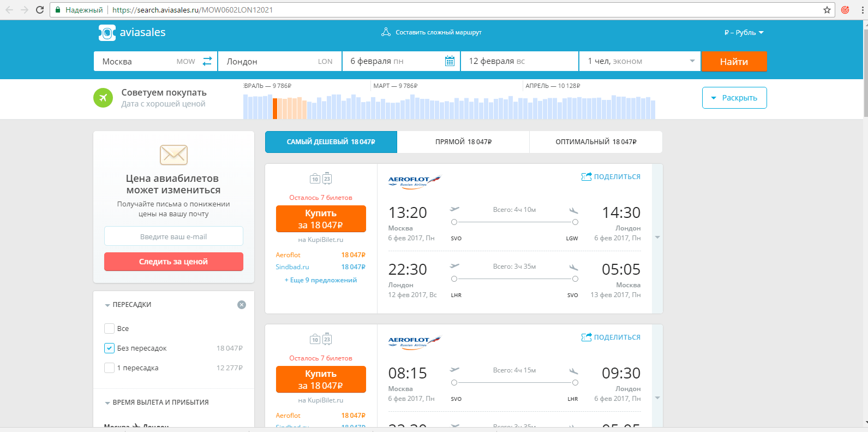Expand price calendar with 'Раскрыть'
868x432 pixels.
coord(734,98)
